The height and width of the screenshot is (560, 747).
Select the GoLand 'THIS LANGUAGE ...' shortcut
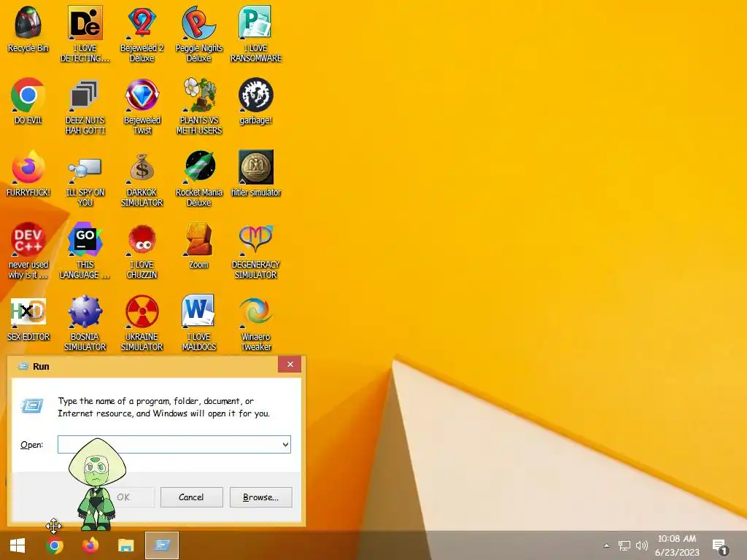[85, 251]
